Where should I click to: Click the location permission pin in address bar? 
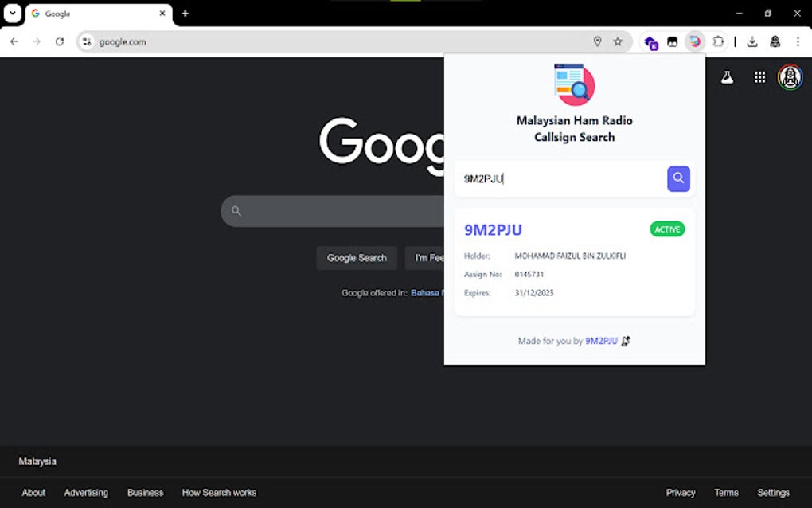(598, 41)
